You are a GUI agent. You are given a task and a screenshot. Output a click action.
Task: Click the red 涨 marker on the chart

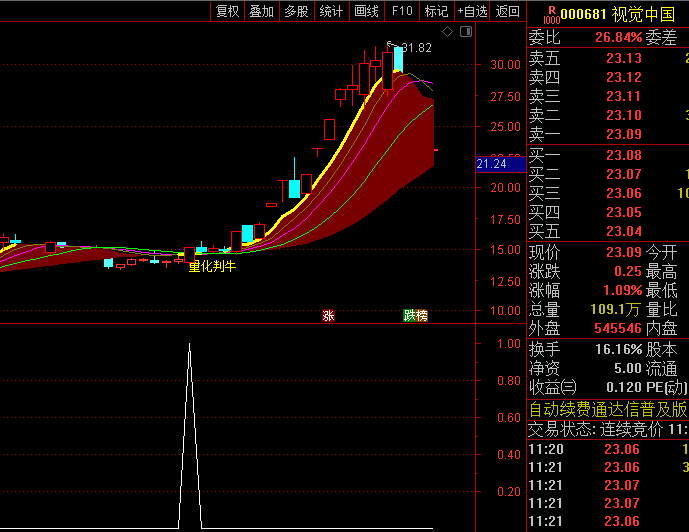point(328,315)
